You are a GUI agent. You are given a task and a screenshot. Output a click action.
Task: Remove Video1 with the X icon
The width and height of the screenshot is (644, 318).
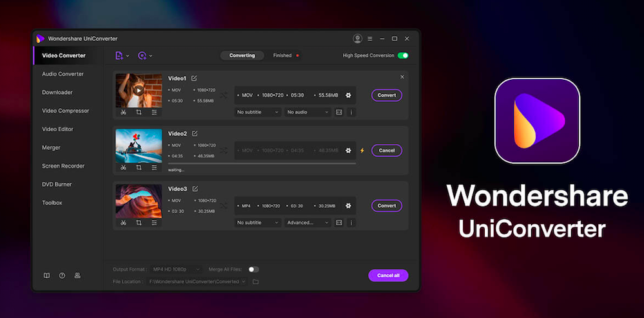click(402, 77)
